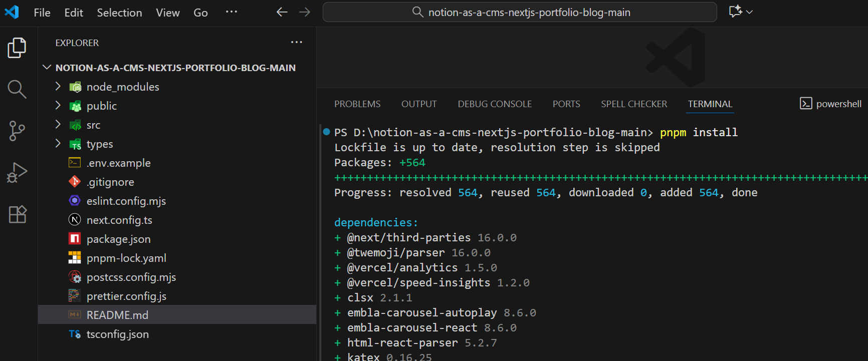Select README.md in explorer
The image size is (868, 361).
[x=177, y=315]
